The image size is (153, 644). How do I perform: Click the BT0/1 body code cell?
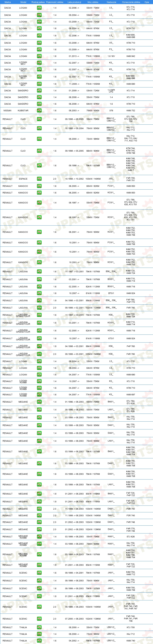pyautogui.click(x=111, y=293)
